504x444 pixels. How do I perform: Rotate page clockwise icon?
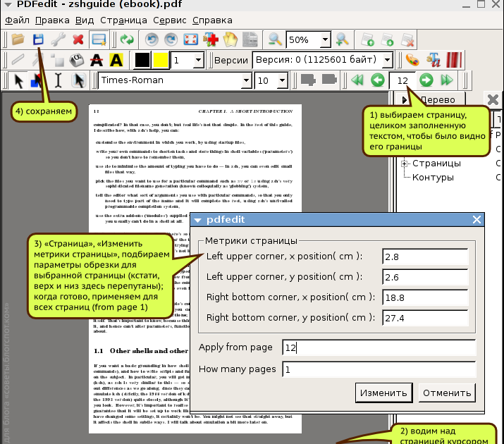pos(171,39)
